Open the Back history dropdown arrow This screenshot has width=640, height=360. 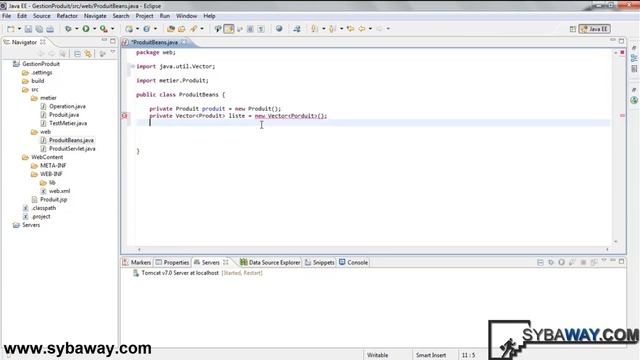(370, 29)
